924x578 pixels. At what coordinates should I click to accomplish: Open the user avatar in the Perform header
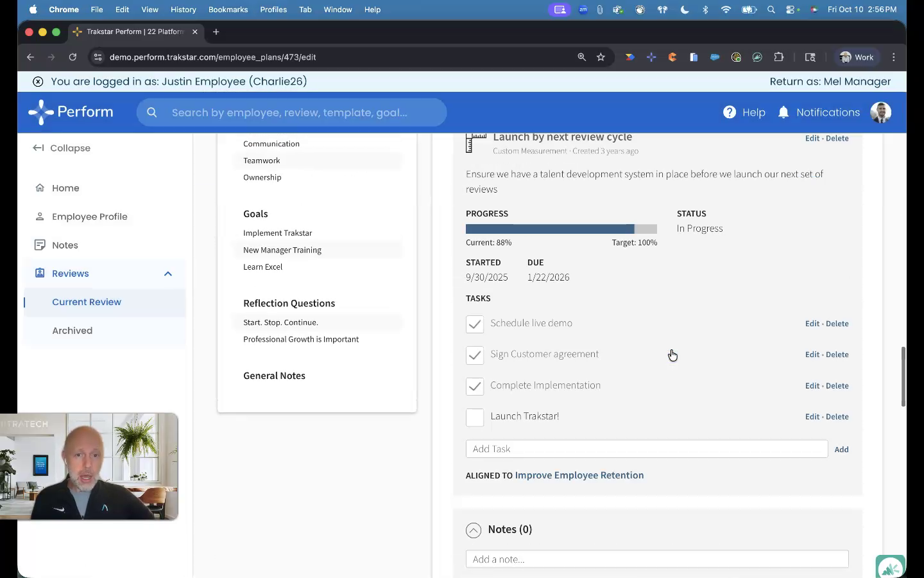(881, 112)
